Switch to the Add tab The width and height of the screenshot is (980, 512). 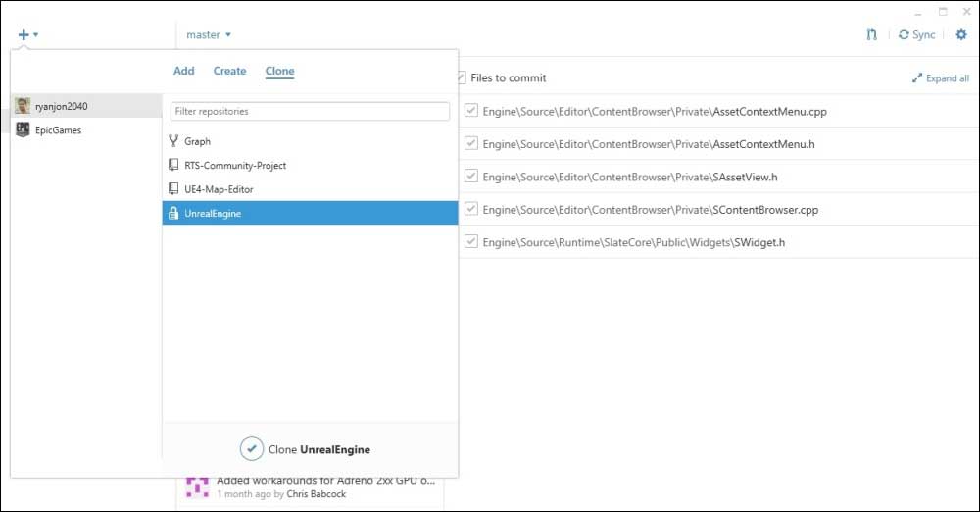(184, 71)
